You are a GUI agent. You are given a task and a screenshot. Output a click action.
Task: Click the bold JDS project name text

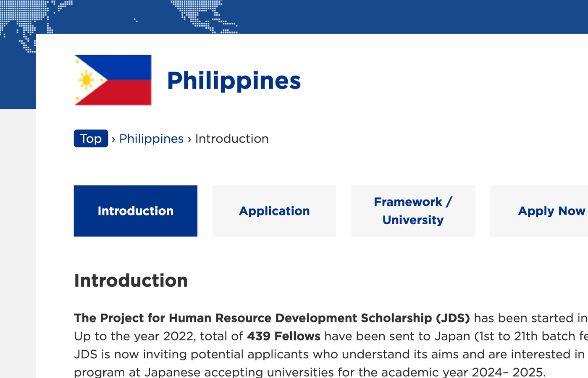point(272,318)
